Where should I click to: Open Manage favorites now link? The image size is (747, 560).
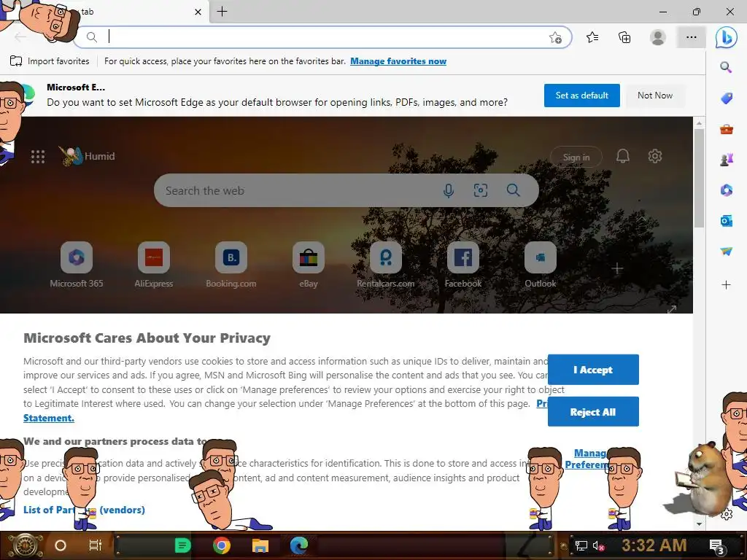[398, 61]
